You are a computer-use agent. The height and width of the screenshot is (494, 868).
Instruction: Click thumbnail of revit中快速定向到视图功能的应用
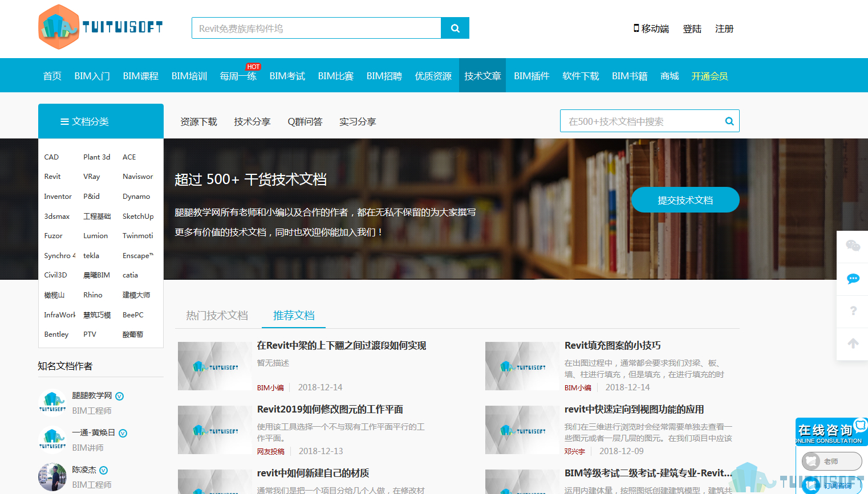pyautogui.click(x=522, y=430)
